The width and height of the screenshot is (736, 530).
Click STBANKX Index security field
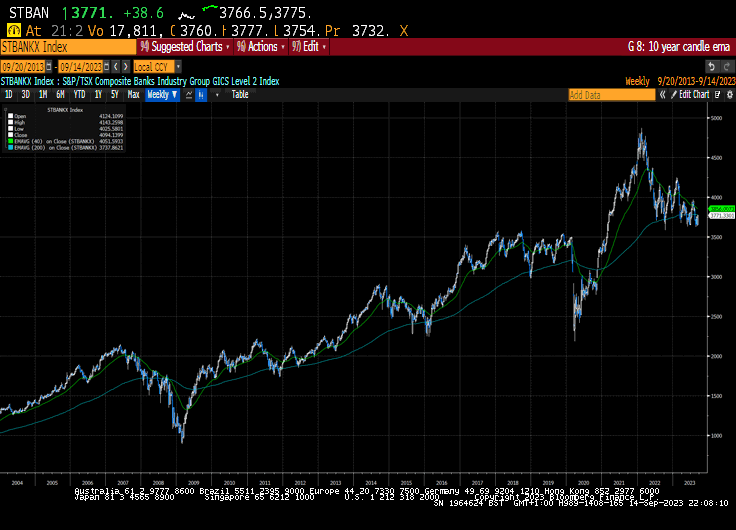click(x=68, y=47)
